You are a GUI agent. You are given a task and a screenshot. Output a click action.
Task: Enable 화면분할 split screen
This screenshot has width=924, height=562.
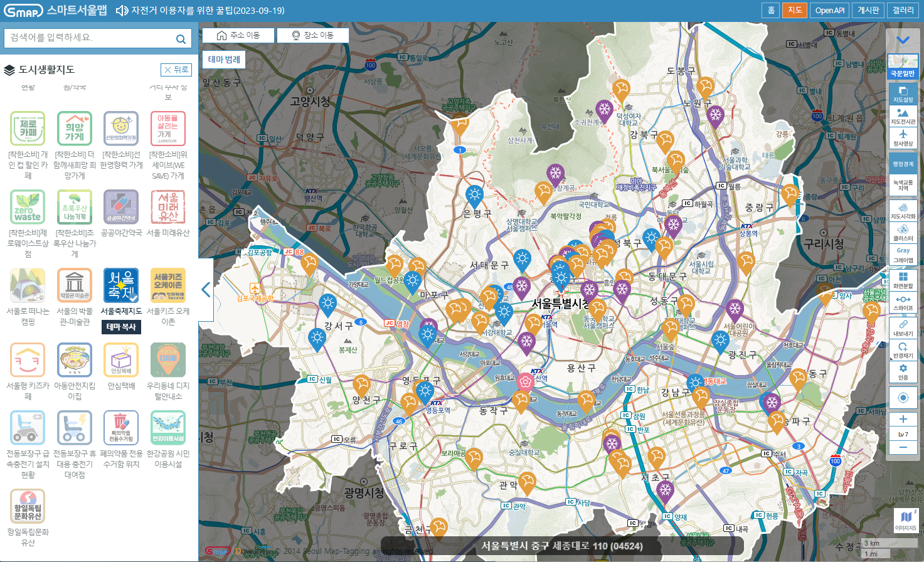coord(903,280)
